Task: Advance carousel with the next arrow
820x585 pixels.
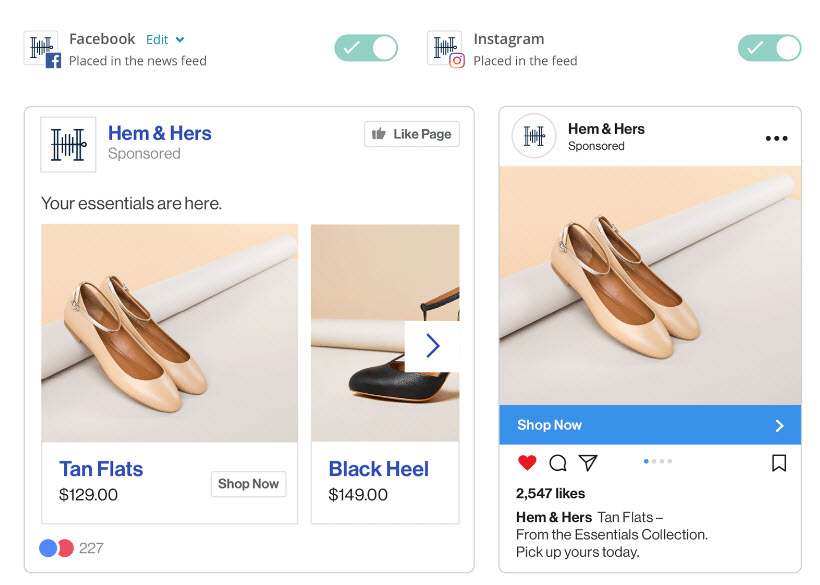Action: tap(432, 346)
